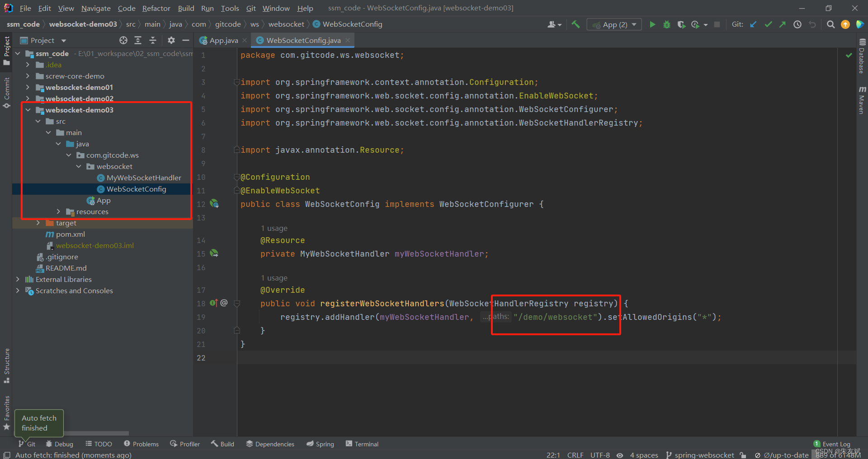Fold the import block at line 3
The height and width of the screenshot is (459, 868).
(236, 82)
